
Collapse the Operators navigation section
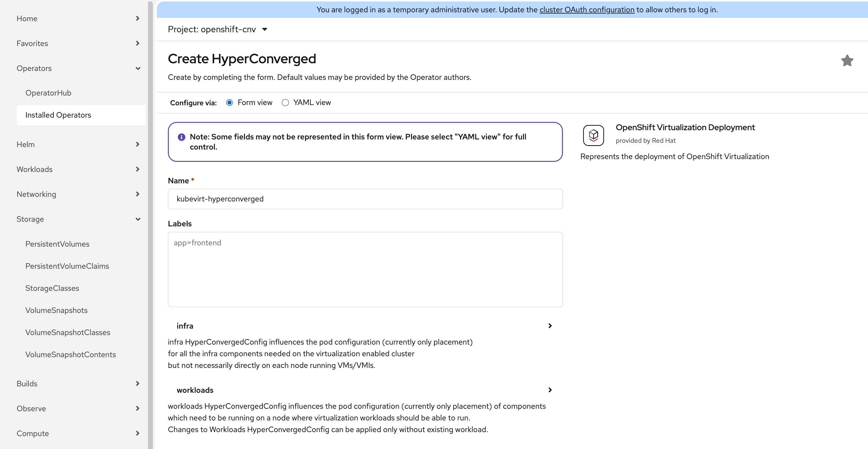click(78, 68)
